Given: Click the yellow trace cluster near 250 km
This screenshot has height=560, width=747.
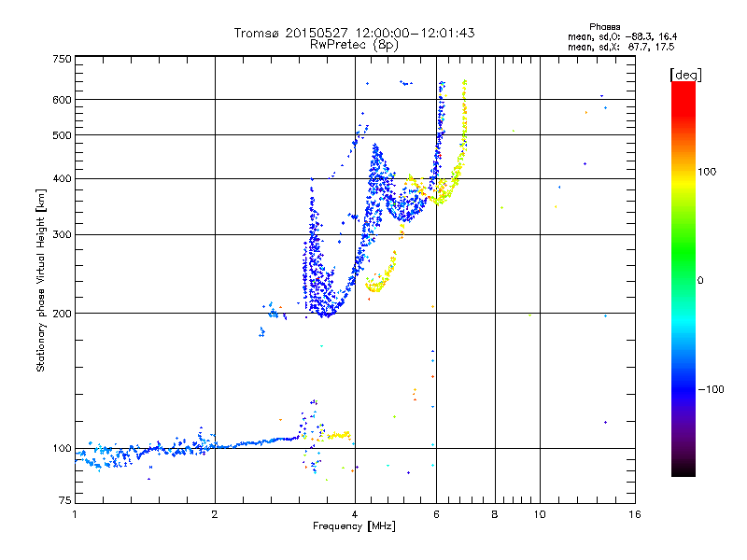Looking at the screenshot, I should point(379,278).
